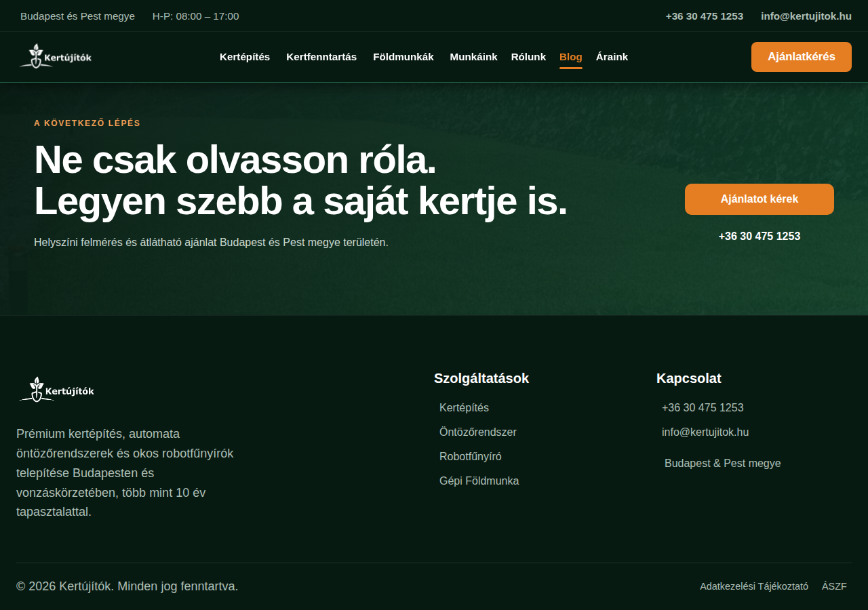Open the Munkáink page from the navigation
This screenshot has width=868, height=610.
coord(473,57)
